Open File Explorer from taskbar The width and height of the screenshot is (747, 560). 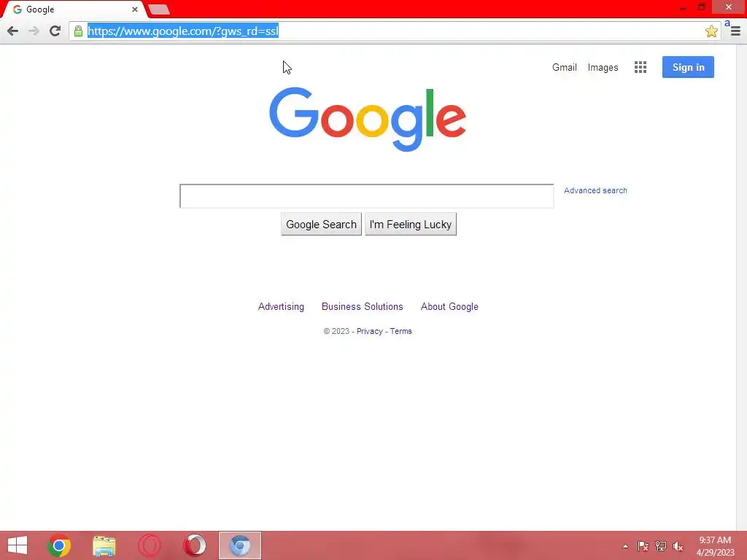[x=104, y=545]
